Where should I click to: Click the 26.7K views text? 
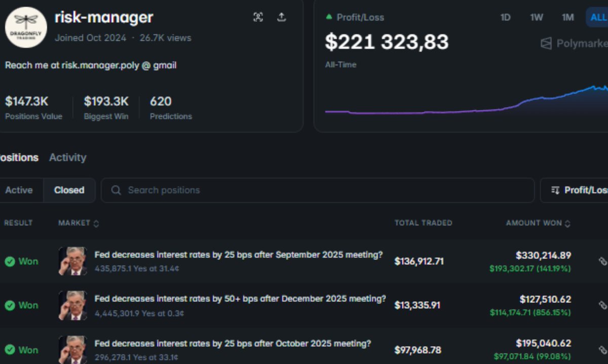[166, 38]
